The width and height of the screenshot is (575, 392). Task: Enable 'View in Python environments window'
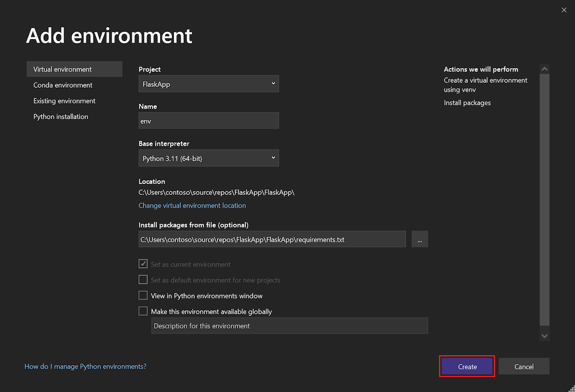[x=143, y=296]
